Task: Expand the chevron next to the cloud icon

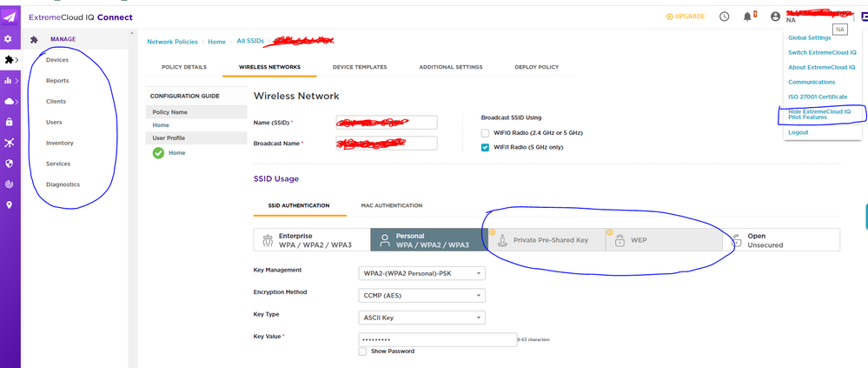Action: [17, 102]
